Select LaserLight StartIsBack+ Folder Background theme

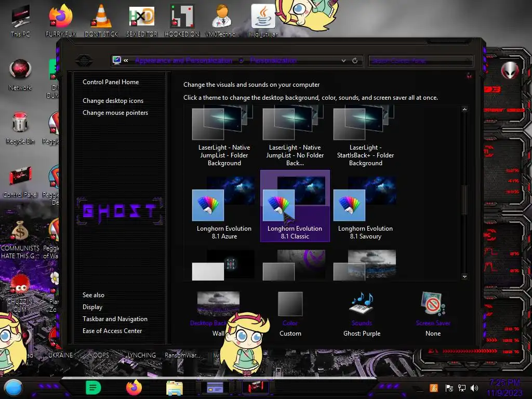pos(365,136)
